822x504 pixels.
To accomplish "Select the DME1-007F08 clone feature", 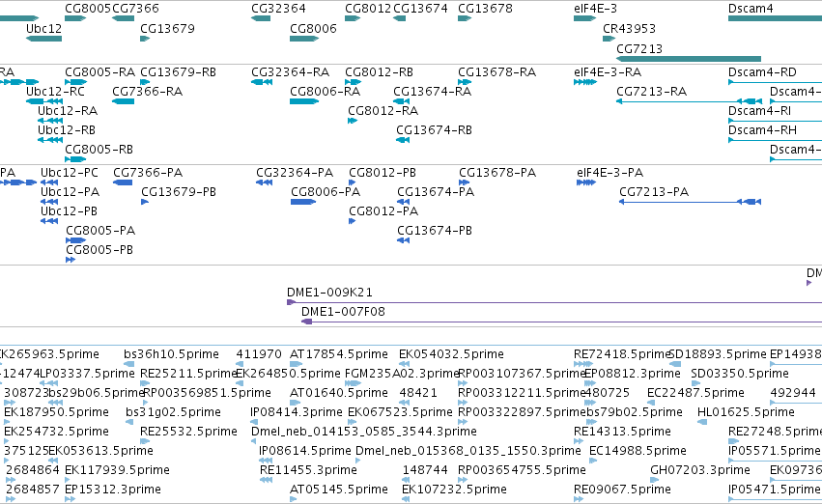I will click(x=561, y=322).
